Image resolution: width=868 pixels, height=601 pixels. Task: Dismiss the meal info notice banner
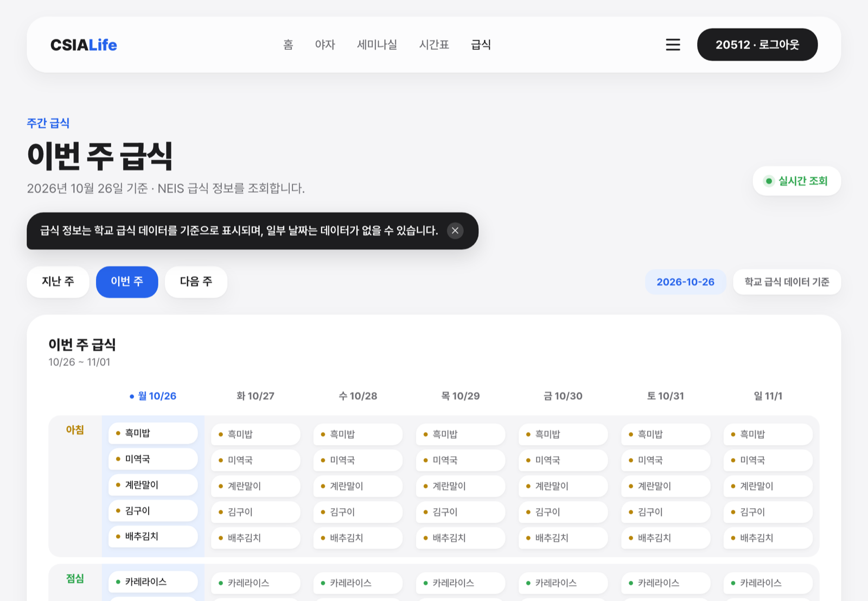point(455,231)
